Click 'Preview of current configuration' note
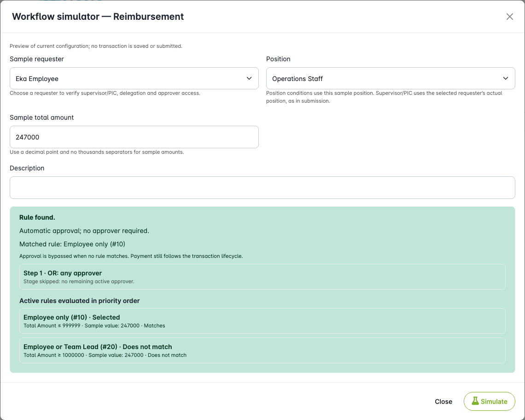This screenshot has width=525, height=420. [x=96, y=46]
